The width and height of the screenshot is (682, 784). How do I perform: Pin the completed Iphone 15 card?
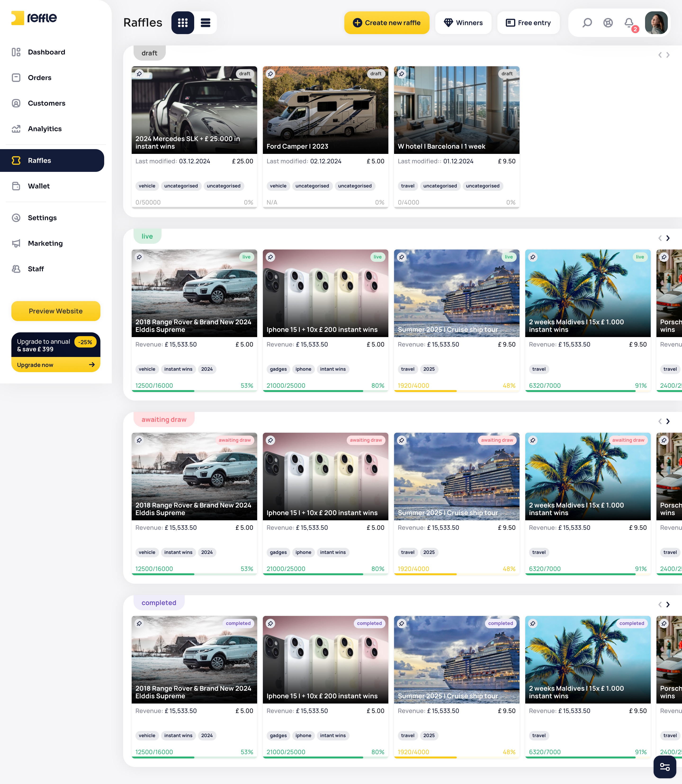coord(270,624)
